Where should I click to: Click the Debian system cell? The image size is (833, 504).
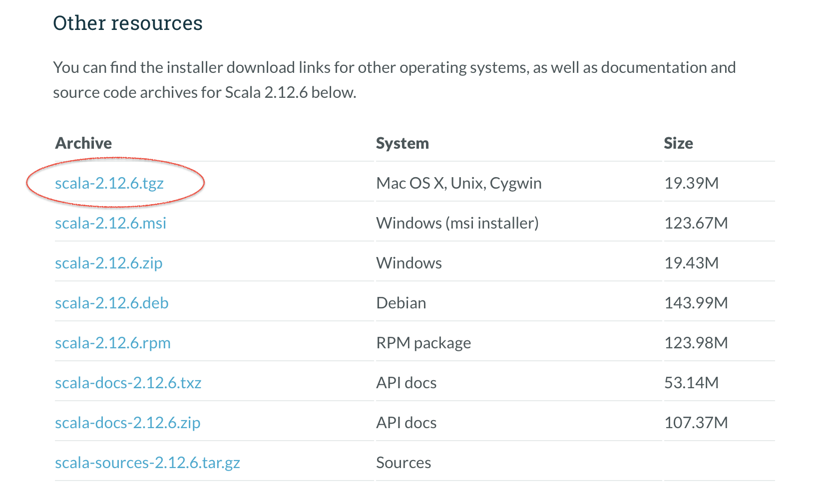pyautogui.click(x=401, y=303)
